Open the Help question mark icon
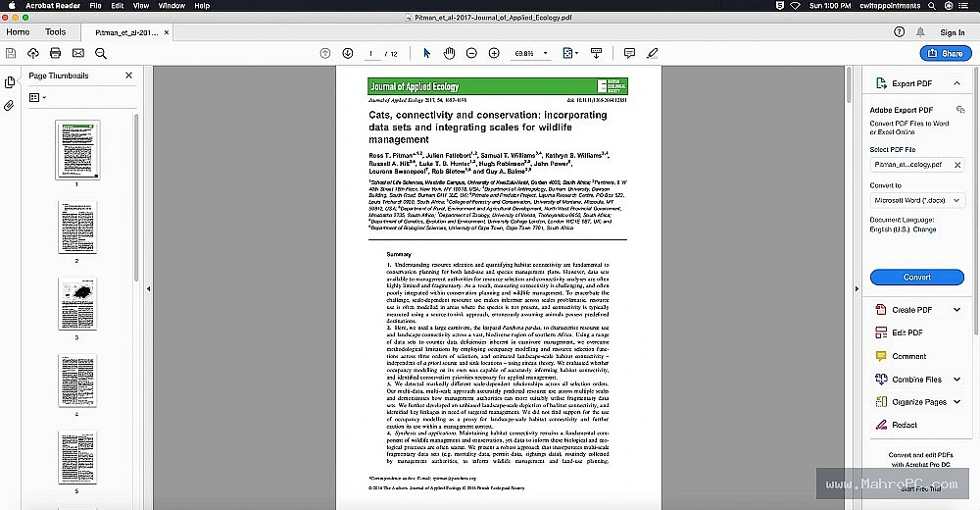The width and height of the screenshot is (980, 510). 900,32
